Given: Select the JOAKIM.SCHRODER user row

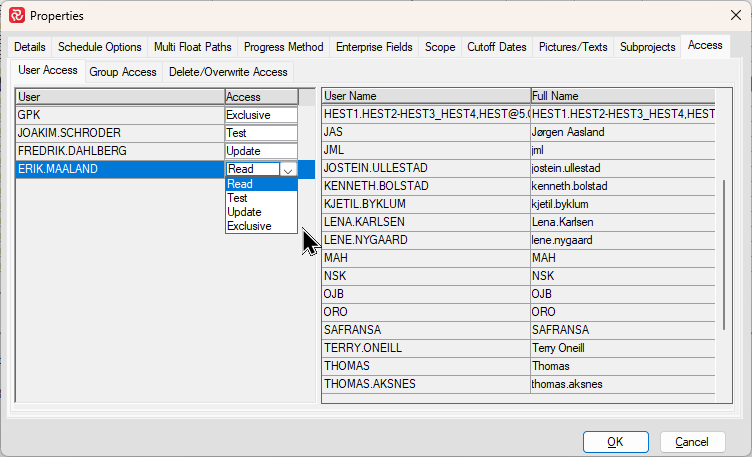Looking at the screenshot, I should (119, 133).
